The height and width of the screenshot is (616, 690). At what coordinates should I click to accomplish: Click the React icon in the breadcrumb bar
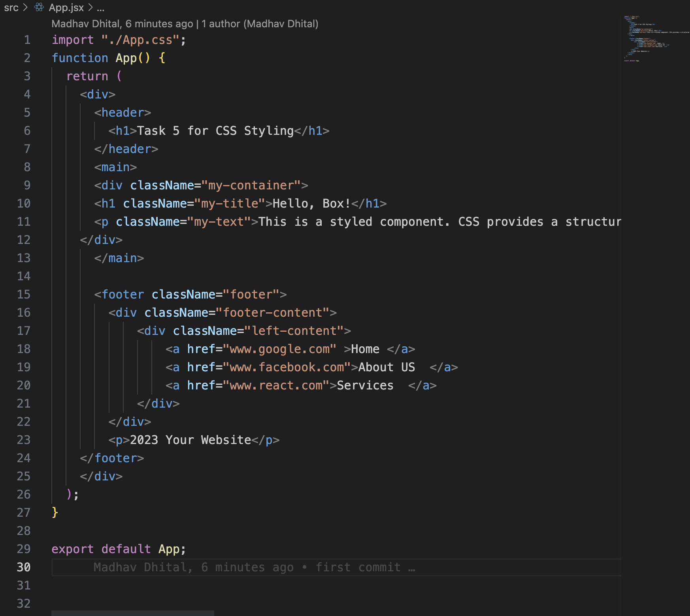(39, 7)
